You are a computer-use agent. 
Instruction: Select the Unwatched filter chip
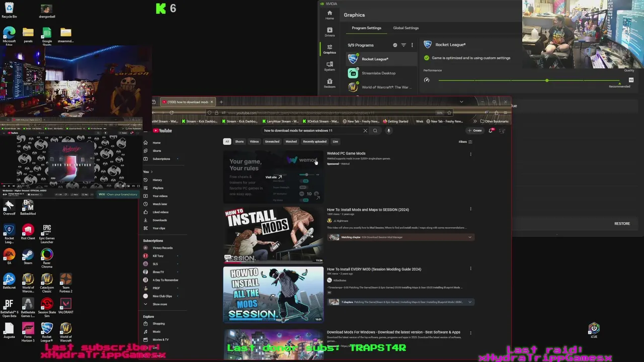coord(272,142)
